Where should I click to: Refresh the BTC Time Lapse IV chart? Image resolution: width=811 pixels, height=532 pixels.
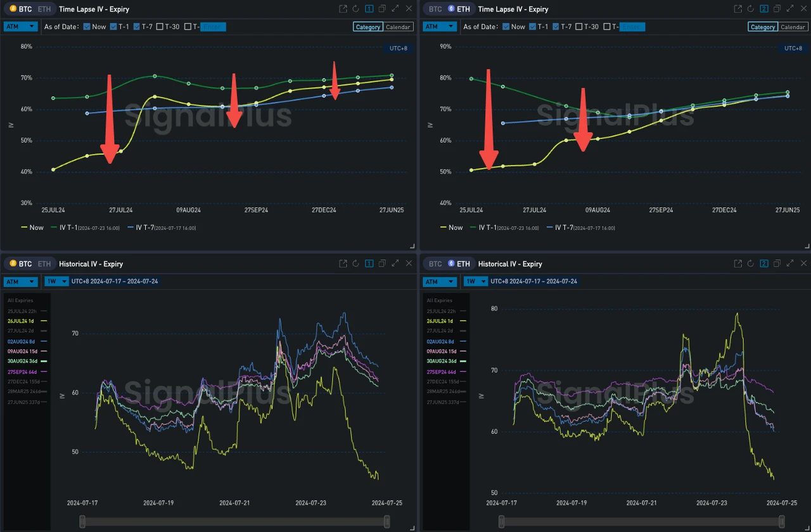[x=355, y=9]
